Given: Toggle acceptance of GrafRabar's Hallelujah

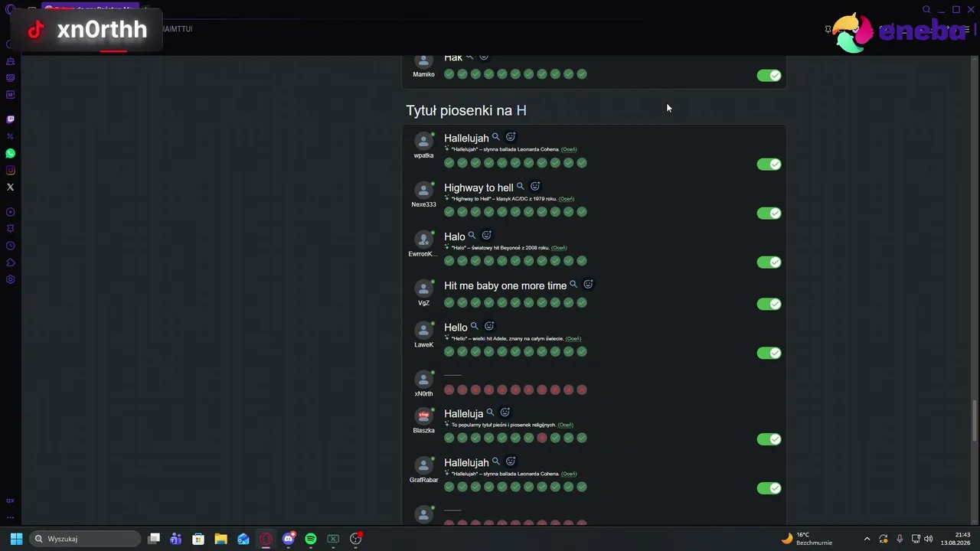Looking at the screenshot, I should click(x=769, y=488).
